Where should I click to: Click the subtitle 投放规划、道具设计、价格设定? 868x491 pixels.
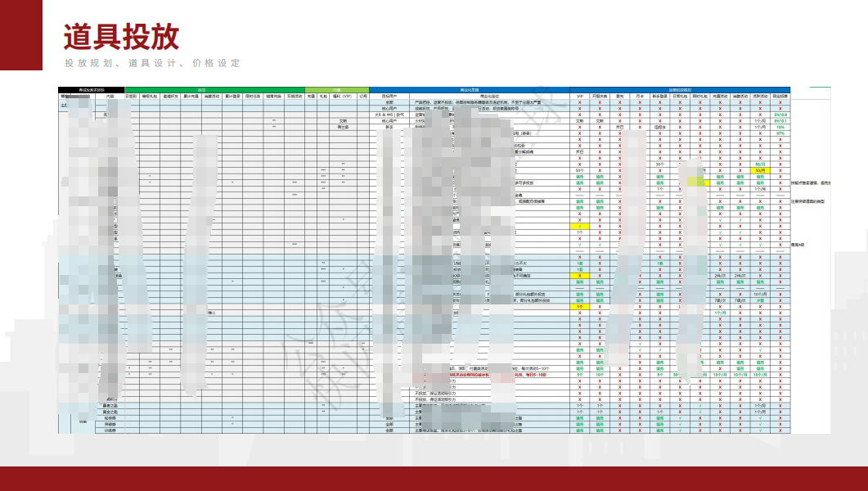pyautogui.click(x=153, y=63)
